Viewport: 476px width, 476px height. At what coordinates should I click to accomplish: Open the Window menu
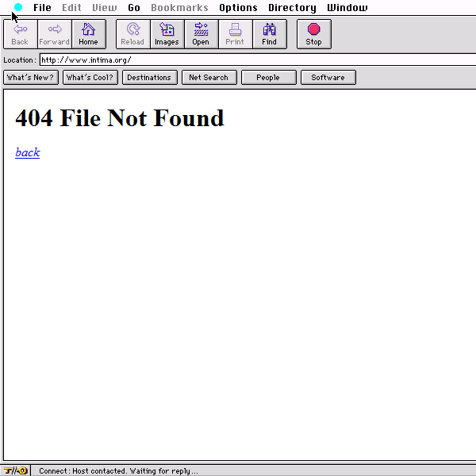click(347, 8)
